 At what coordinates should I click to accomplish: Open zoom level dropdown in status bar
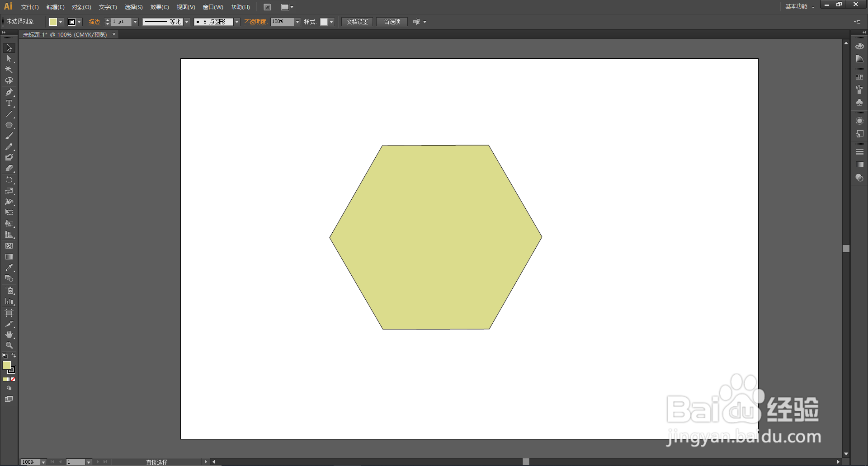point(43,462)
